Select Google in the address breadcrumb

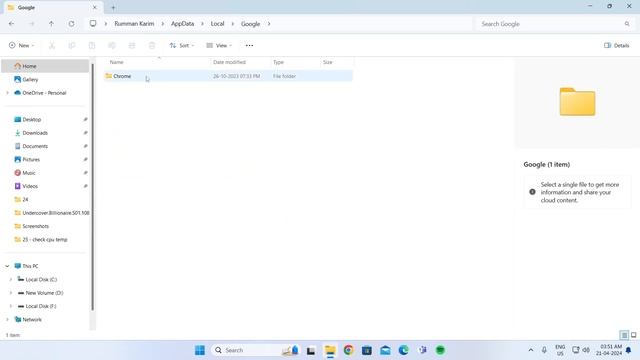(250, 24)
